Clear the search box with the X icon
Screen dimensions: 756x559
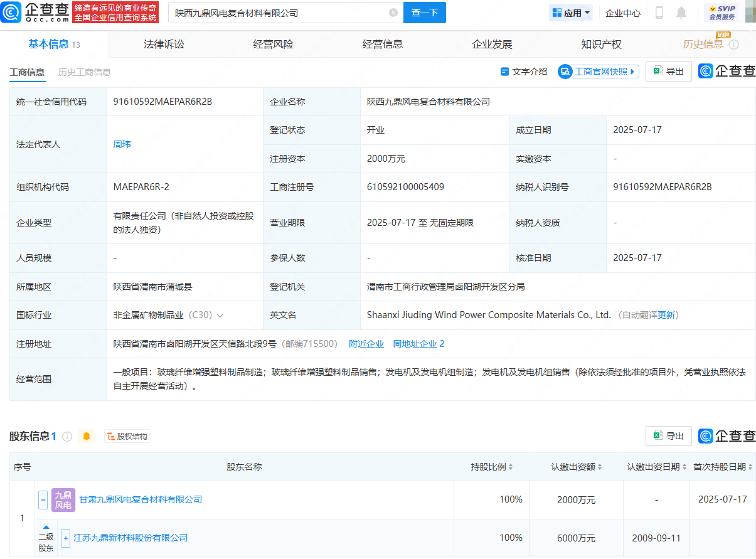[393, 13]
